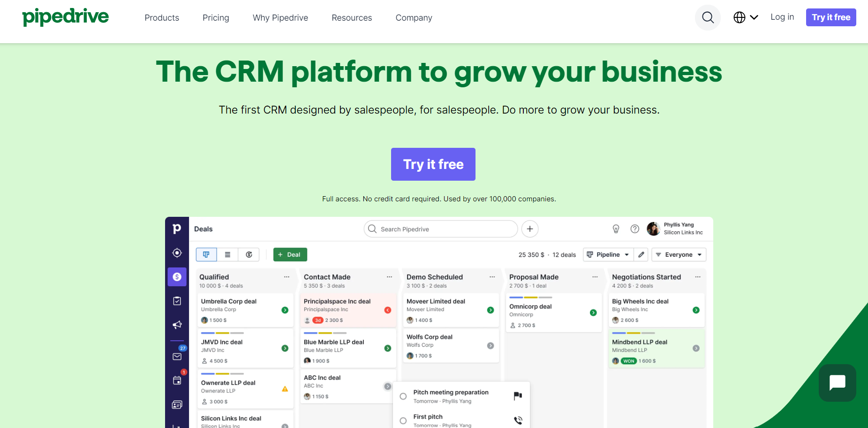Open the Company menu
Image resolution: width=868 pixels, height=428 pixels.
click(414, 18)
